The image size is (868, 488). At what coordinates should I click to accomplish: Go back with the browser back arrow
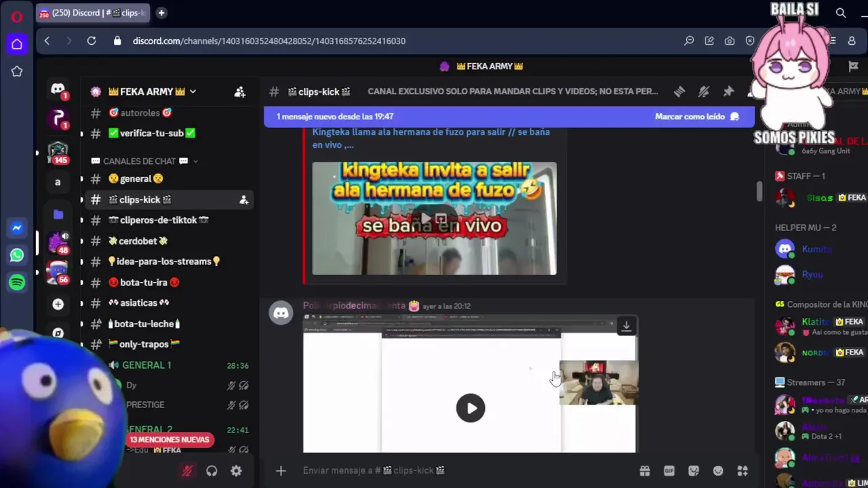click(47, 41)
